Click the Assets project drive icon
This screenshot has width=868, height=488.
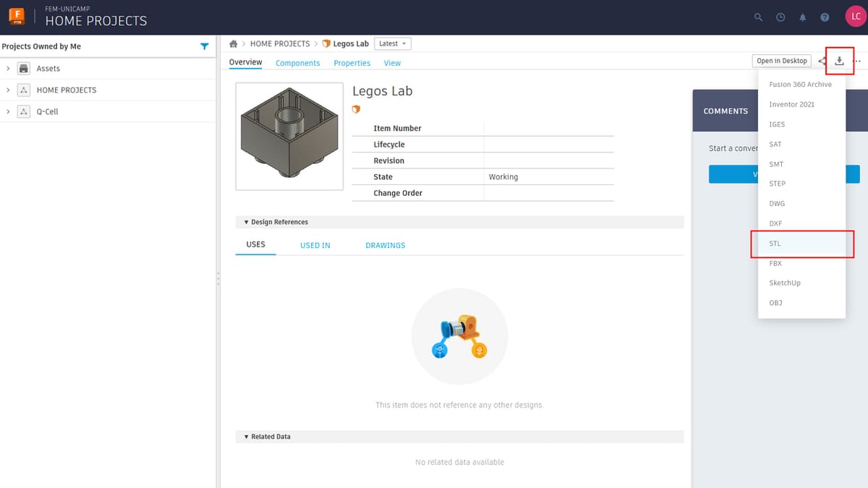tap(24, 69)
